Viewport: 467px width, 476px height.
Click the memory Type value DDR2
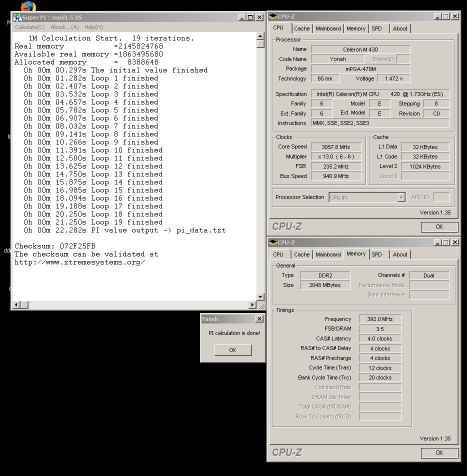click(325, 275)
